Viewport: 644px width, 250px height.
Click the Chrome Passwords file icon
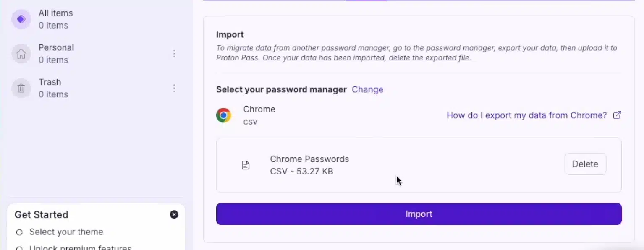[246, 165]
